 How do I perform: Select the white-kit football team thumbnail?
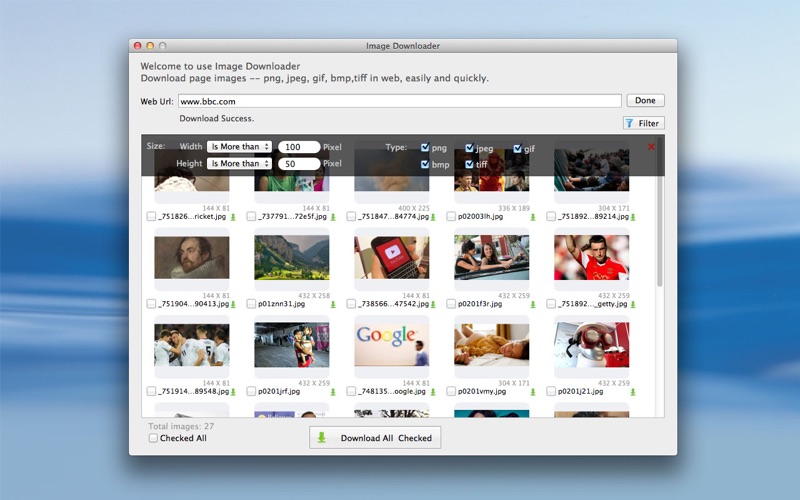coord(192,344)
